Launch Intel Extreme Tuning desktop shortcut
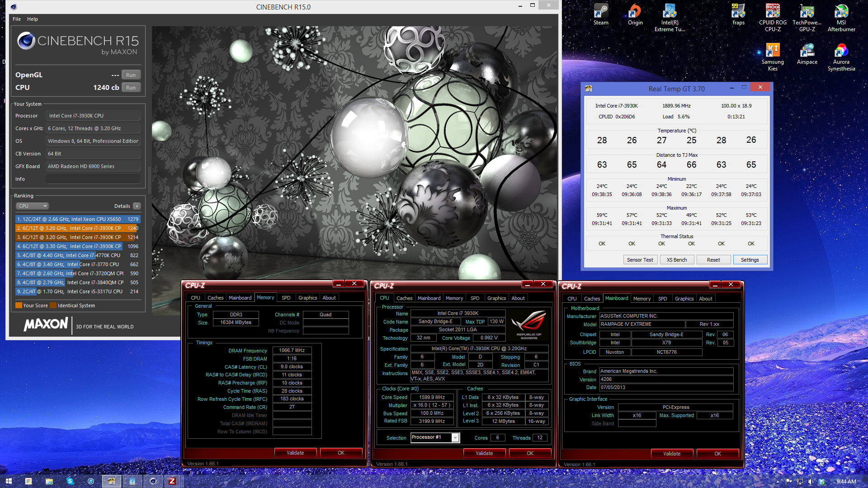This screenshot has height=488, width=868. (x=670, y=18)
